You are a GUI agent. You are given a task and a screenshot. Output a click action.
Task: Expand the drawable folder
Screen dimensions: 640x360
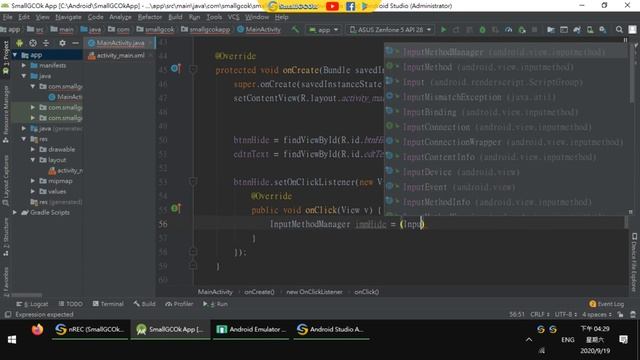[33, 149]
